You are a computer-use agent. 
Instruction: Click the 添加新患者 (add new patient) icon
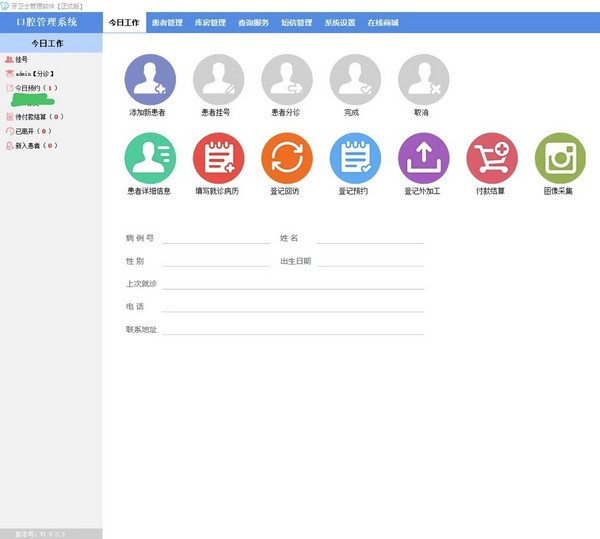coord(149,80)
